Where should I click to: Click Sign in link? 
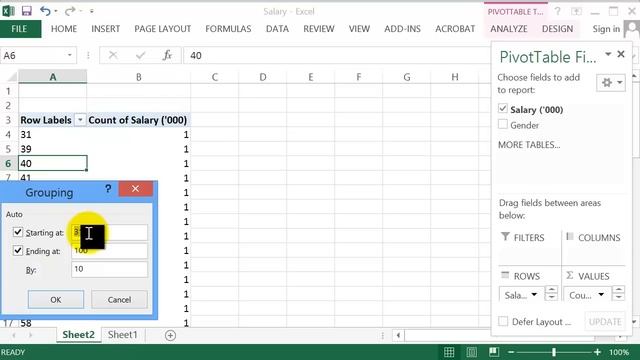(x=606, y=29)
